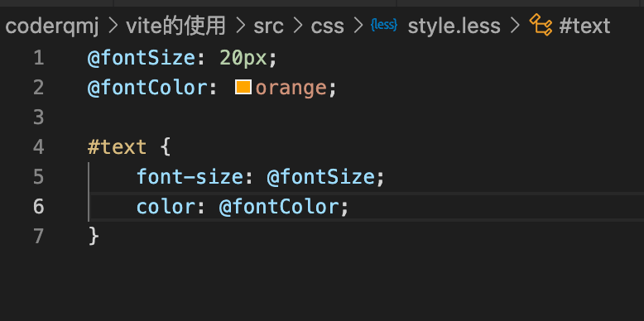Click the src breadcrumb segment
This screenshot has width=644, height=321.
tap(268, 26)
